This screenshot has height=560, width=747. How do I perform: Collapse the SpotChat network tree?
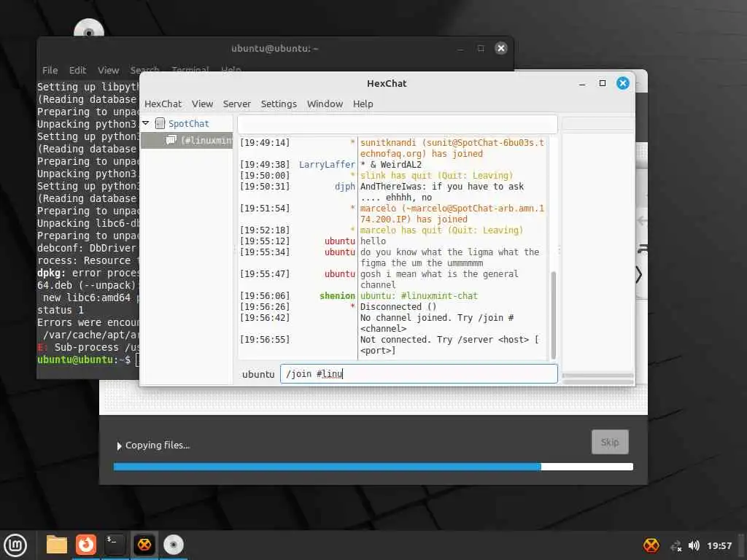pos(146,123)
